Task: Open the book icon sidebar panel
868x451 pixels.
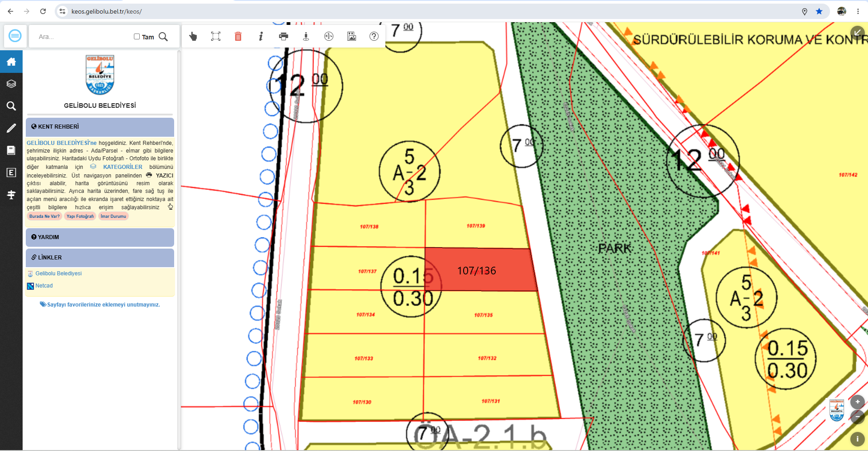Action: pyautogui.click(x=11, y=150)
